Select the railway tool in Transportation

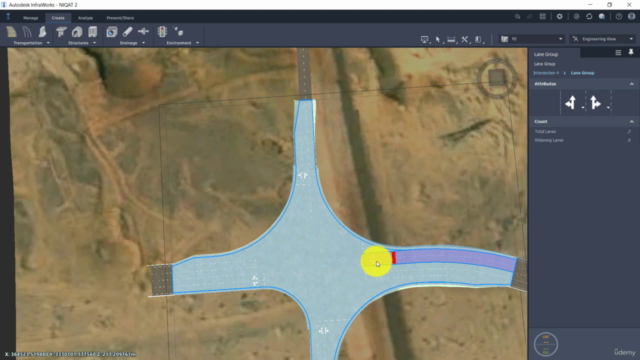[42, 32]
